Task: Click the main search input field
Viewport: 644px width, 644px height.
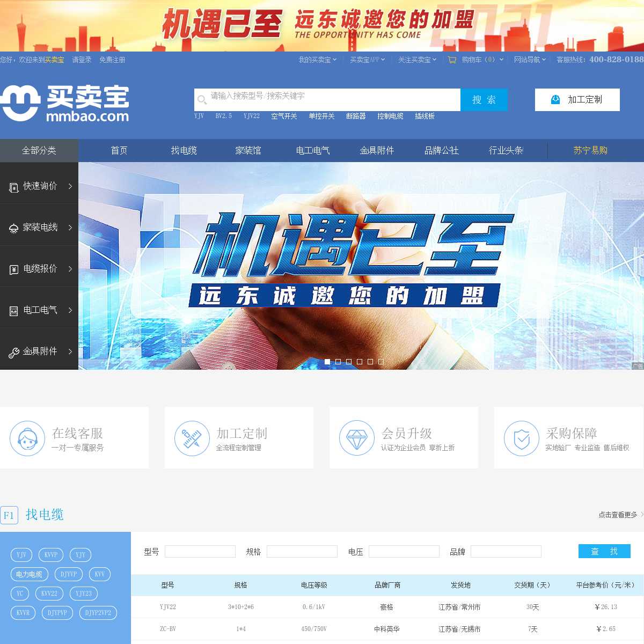Action: (x=327, y=100)
